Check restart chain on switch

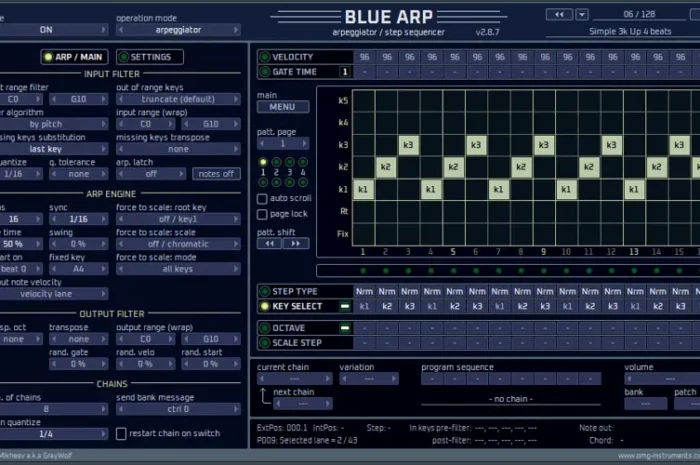(121, 433)
